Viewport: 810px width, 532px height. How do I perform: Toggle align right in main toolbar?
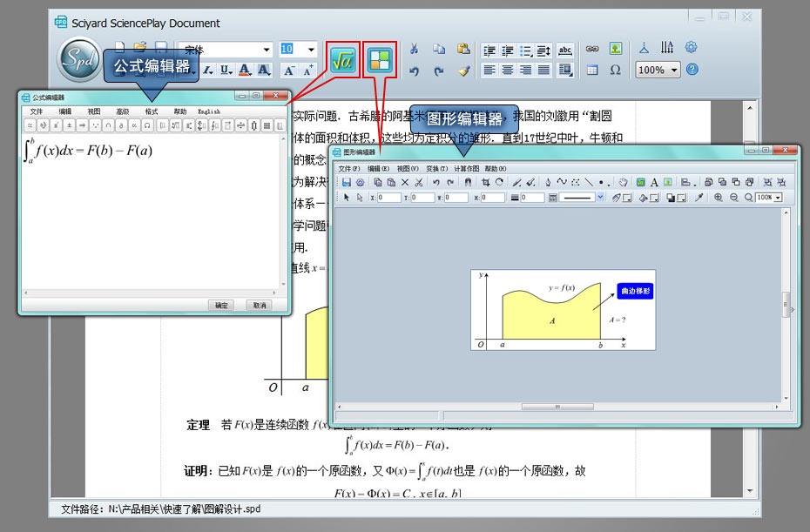click(x=526, y=70)
